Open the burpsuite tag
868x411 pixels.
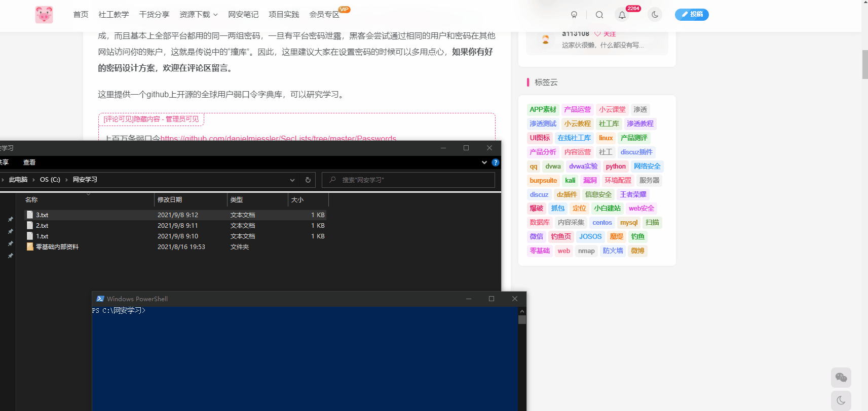click(x=543, y=180)
